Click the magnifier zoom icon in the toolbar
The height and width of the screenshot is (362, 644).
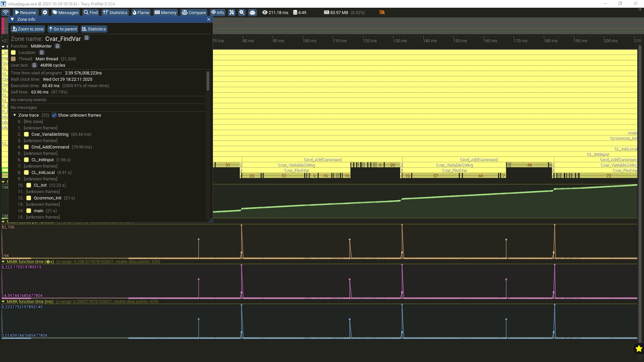[242, 12]
